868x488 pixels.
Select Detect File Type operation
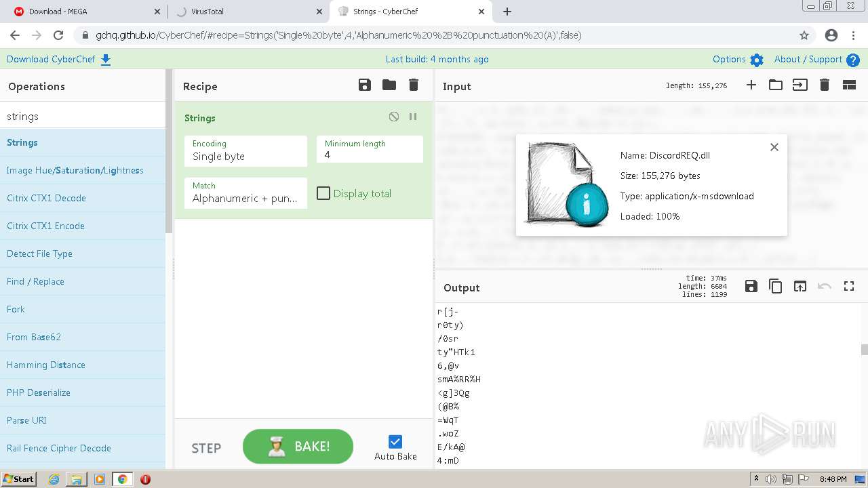(83, 253)
